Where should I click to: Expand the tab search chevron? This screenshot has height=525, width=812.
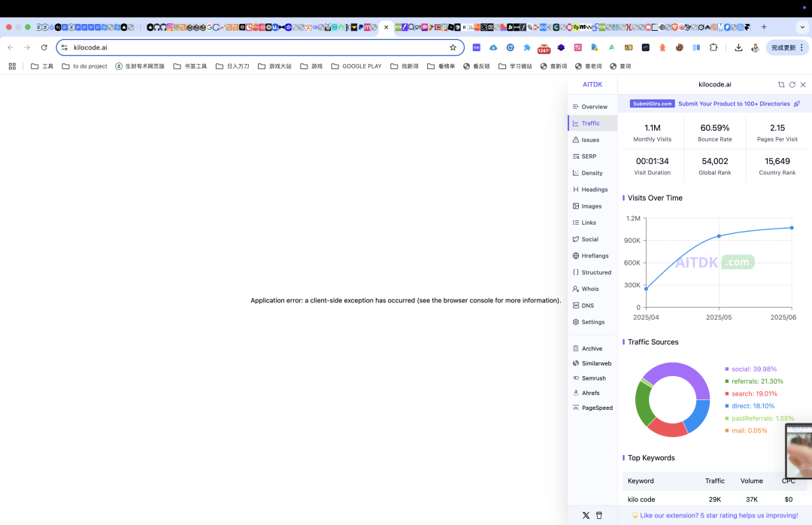click(x=803, y=27)
